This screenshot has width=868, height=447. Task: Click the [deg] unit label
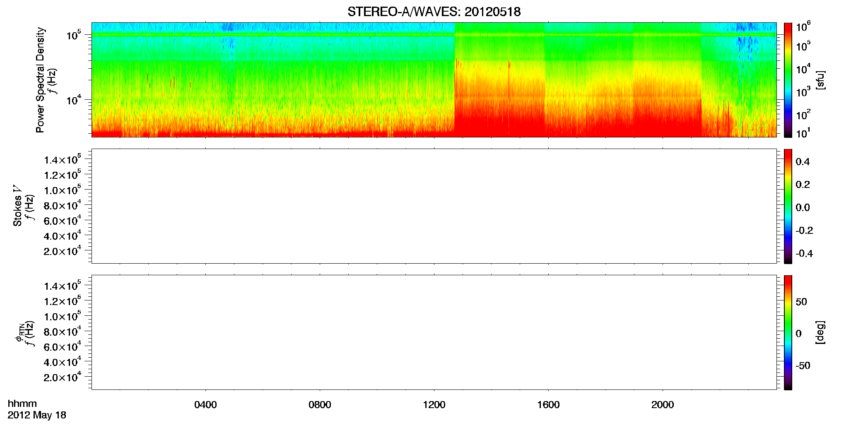coord(820,332)
